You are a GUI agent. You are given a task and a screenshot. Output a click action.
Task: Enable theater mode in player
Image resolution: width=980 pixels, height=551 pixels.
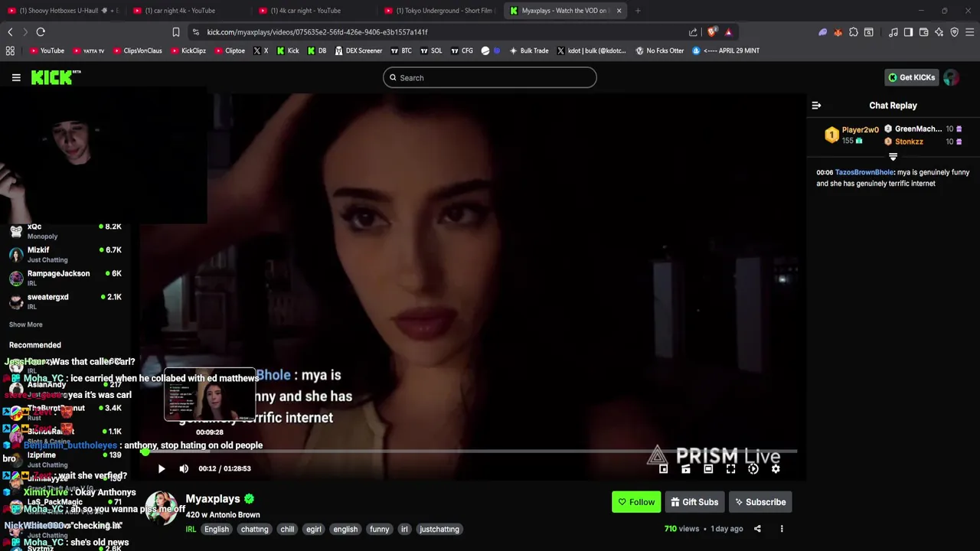(708, 468)
